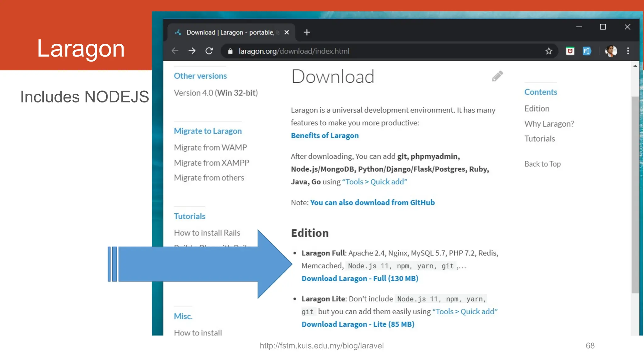Click the slide footer URL fstm.kuis.edu.my/blog/laravel
644x362 pixels.
coord(322,346)
